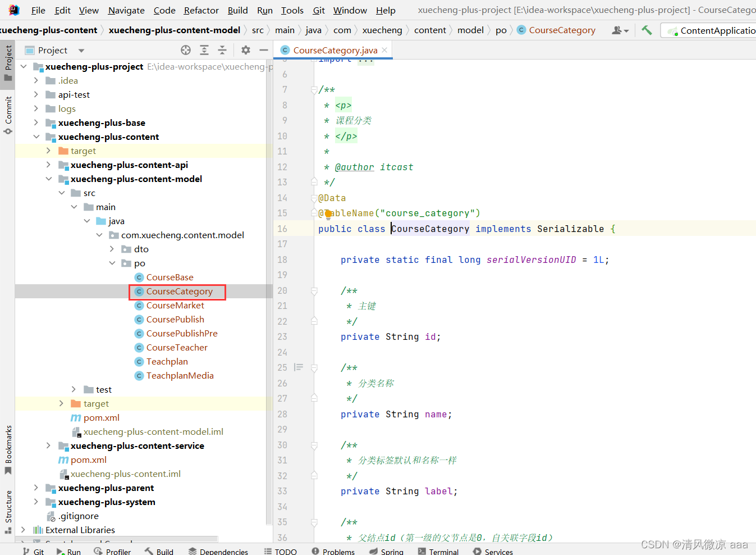Expand the dto package
The image size is (756, 555).
(112, 249)
